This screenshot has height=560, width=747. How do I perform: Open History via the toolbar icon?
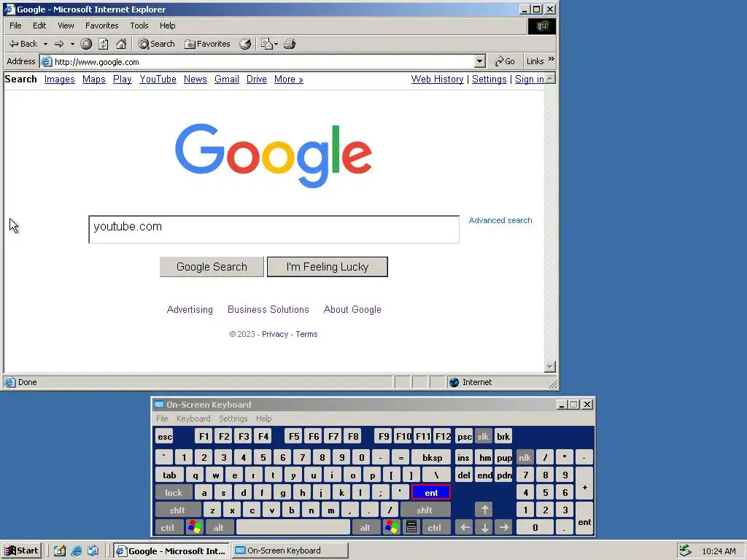click(245, 44)
